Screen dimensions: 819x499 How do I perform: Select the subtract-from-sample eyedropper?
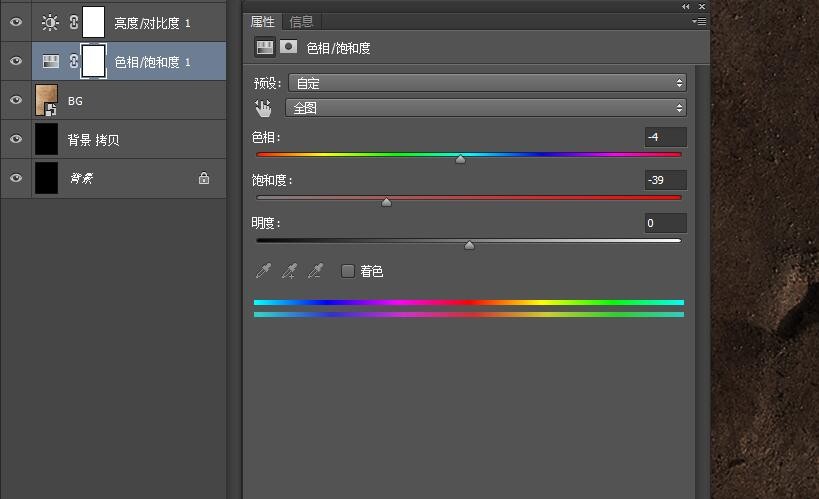click(315, 271)
